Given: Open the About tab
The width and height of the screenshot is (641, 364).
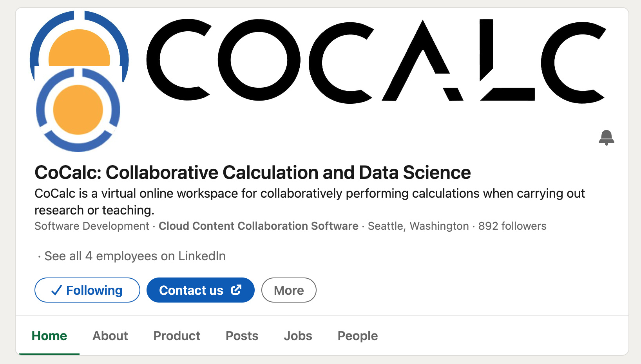Looking at the screenshot, I should click(110, 336).
